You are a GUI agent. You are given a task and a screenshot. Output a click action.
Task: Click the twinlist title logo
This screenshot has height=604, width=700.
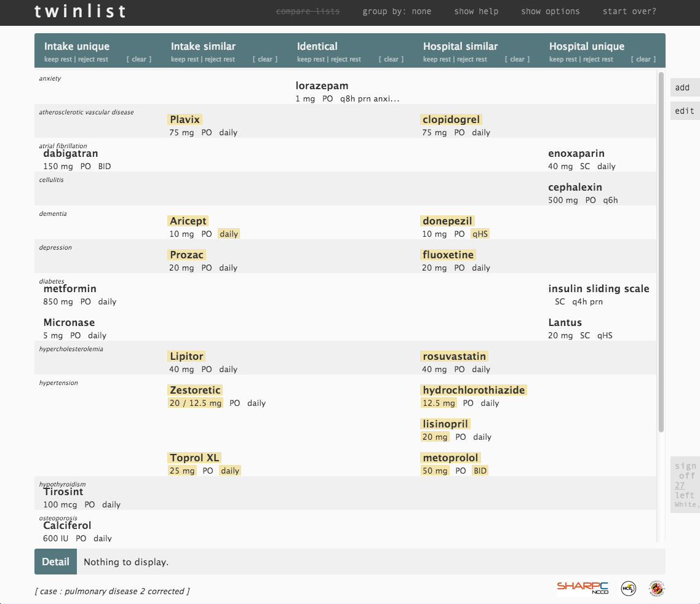[x=81, y=12]
